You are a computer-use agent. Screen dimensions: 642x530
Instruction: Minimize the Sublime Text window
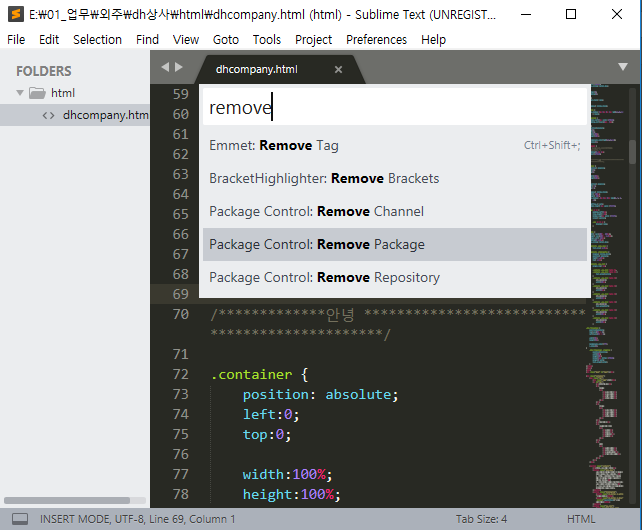(526, 14)
